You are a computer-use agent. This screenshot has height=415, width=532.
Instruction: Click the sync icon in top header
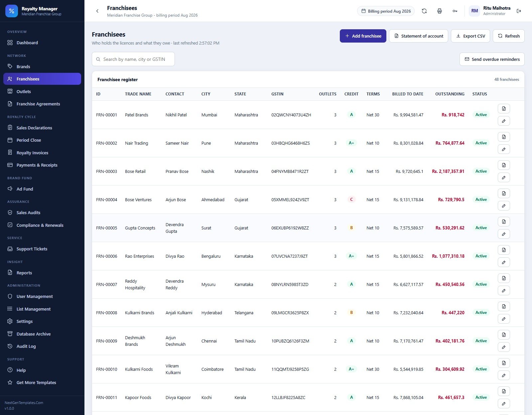[x=424, y=11]
